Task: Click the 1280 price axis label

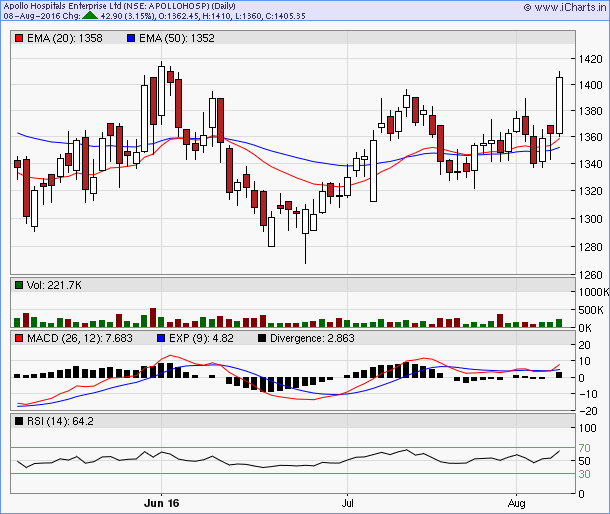Action: 591,247
